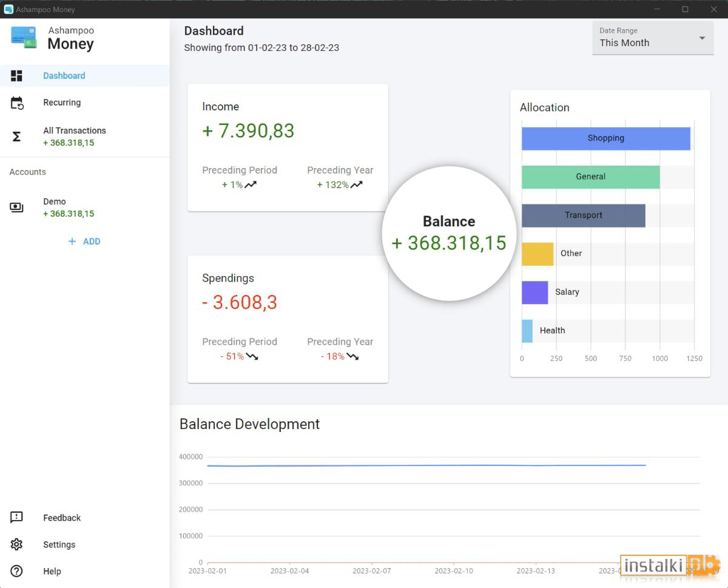Open the Date Range dropdown

point(653,38)
